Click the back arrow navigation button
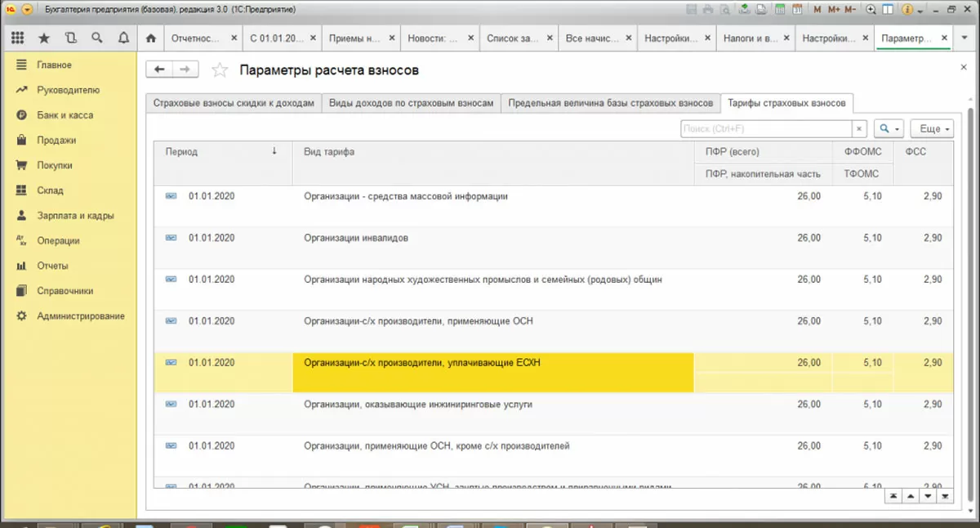 pyautogui.click(x=158, y=70)
